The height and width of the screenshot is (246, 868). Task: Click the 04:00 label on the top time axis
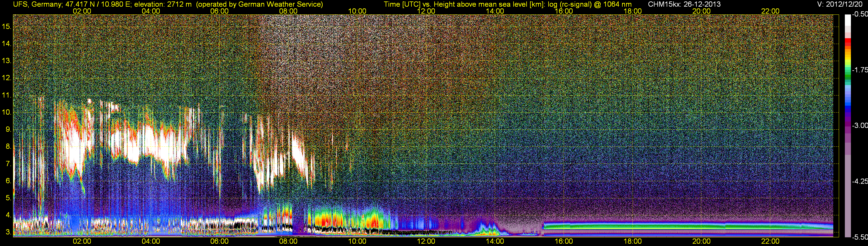pyautogui.click(x=151, y=11)
